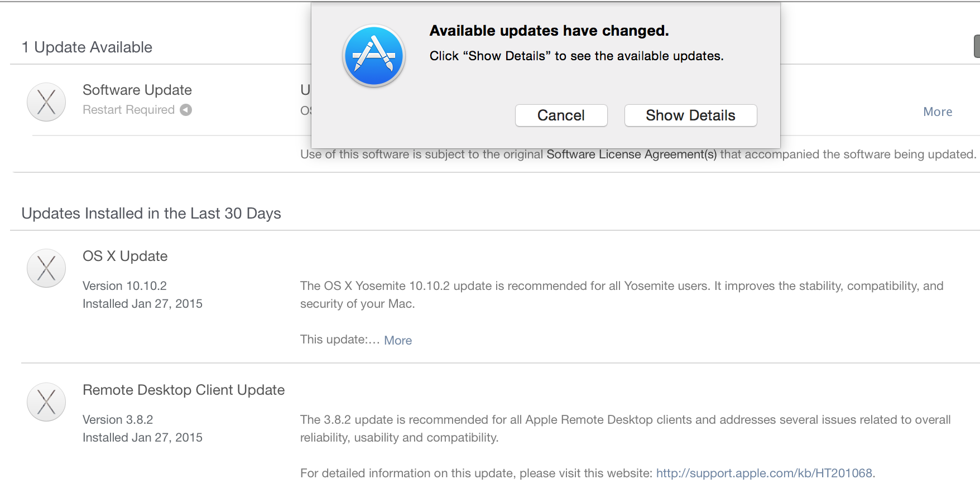The height and width of the screenshot is (494, 980).
Task: Expand More under the OS X Update description
Action: (x=398, y=340)
